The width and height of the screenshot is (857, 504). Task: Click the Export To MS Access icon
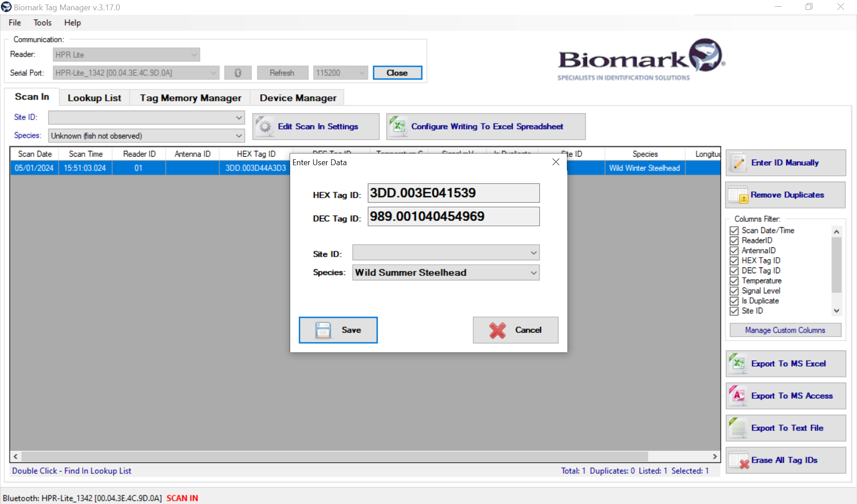(x=739, y=396)
